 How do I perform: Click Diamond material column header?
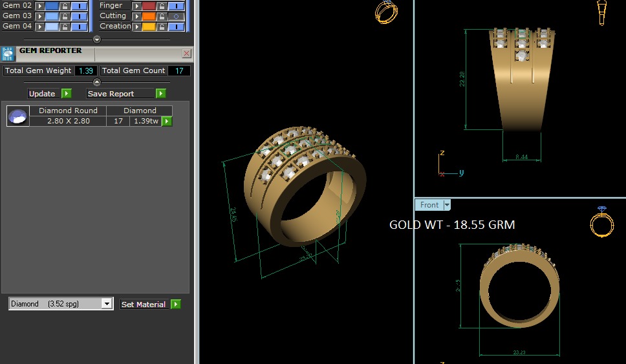pos(140,111)
